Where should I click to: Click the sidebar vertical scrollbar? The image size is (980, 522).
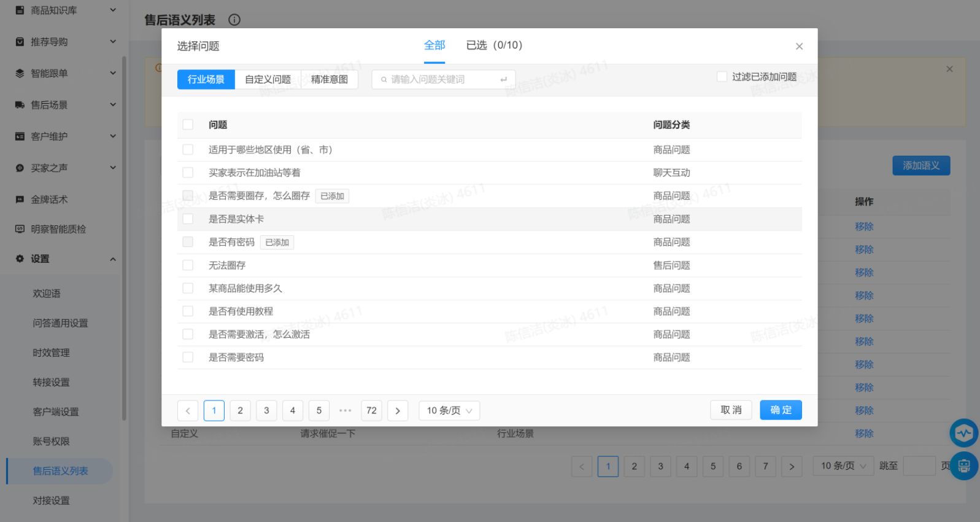coord(124,238)
